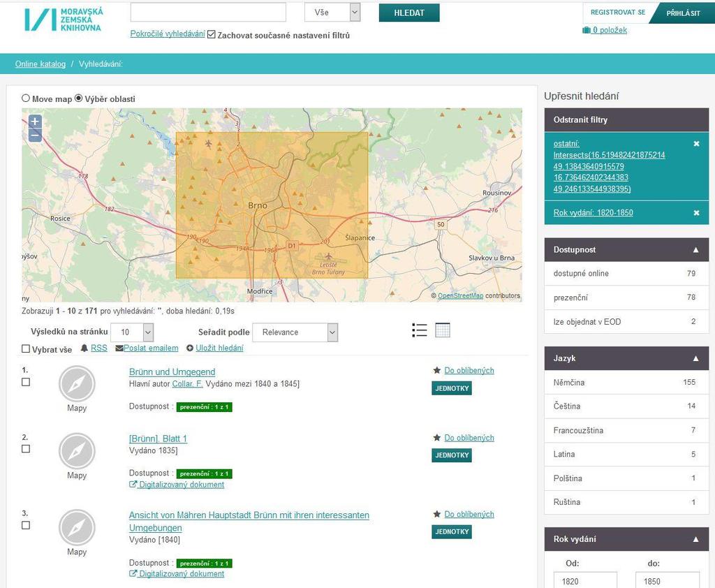The width and height of the screenshot is (715, 588).
Task: Open the OpenStreetMap attribution link
Action: [x=461, y=295]
